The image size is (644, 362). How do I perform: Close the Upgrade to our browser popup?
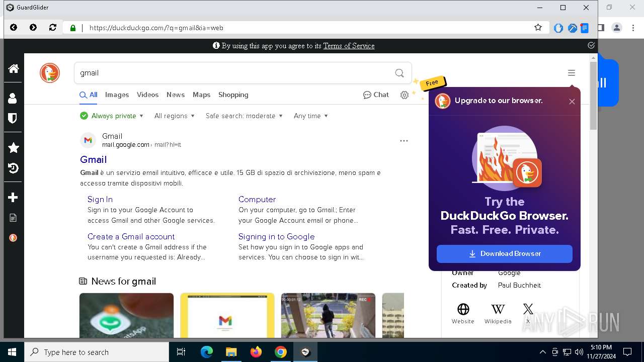click(572, 102)
